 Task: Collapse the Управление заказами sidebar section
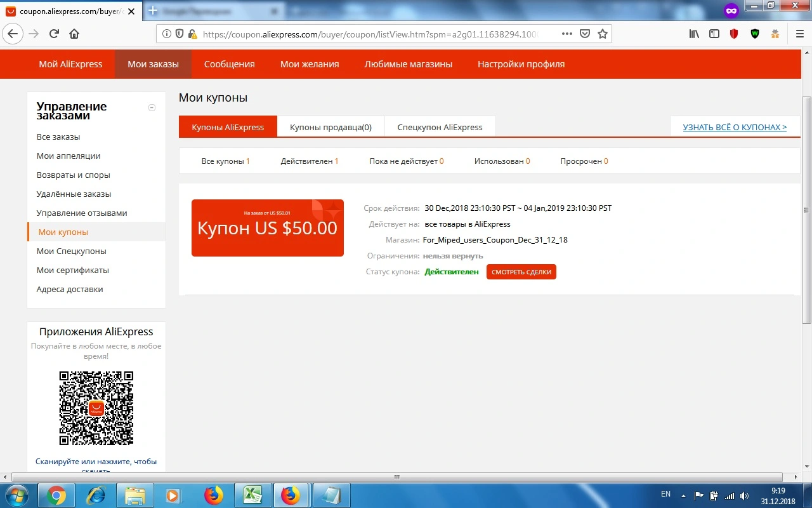point(152,107)
